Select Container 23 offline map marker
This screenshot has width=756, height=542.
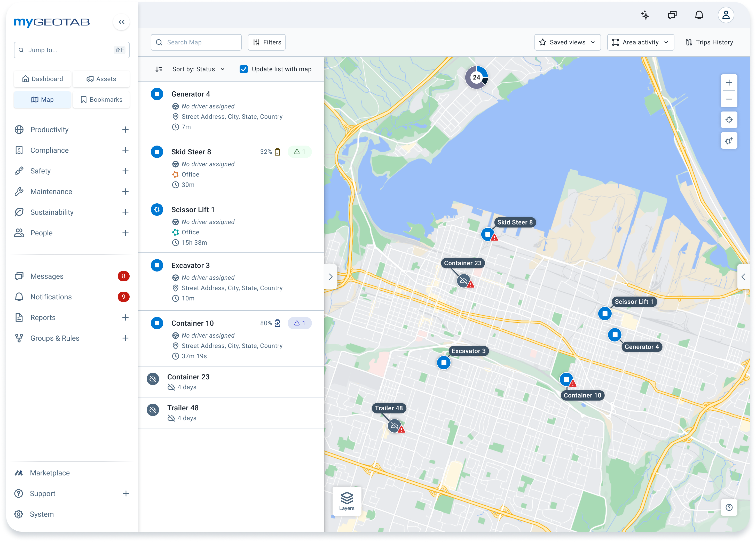coord(464,281)
